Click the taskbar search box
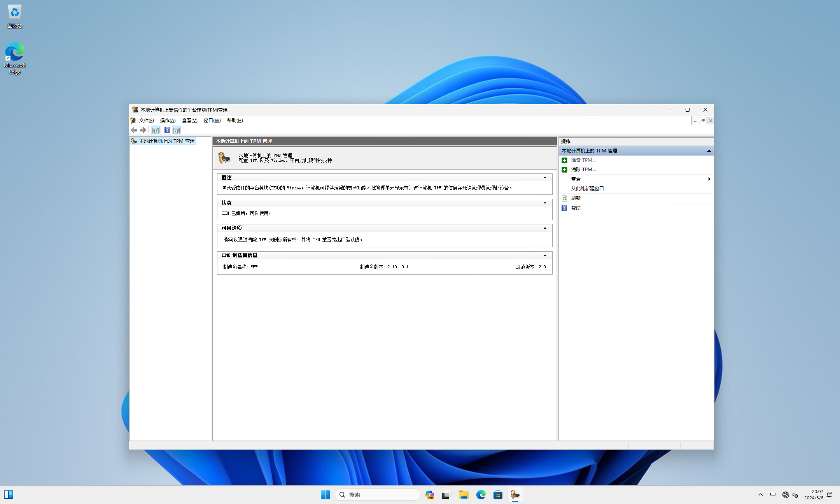This screenshot has width=840, height=504. 377,495
